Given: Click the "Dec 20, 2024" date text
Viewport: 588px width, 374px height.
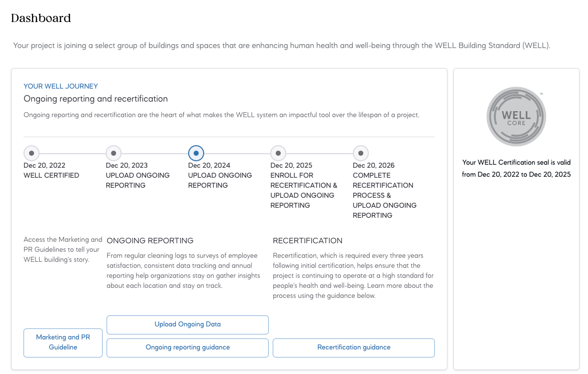Looking at the screenshot, I should click(x=209, y=165).
